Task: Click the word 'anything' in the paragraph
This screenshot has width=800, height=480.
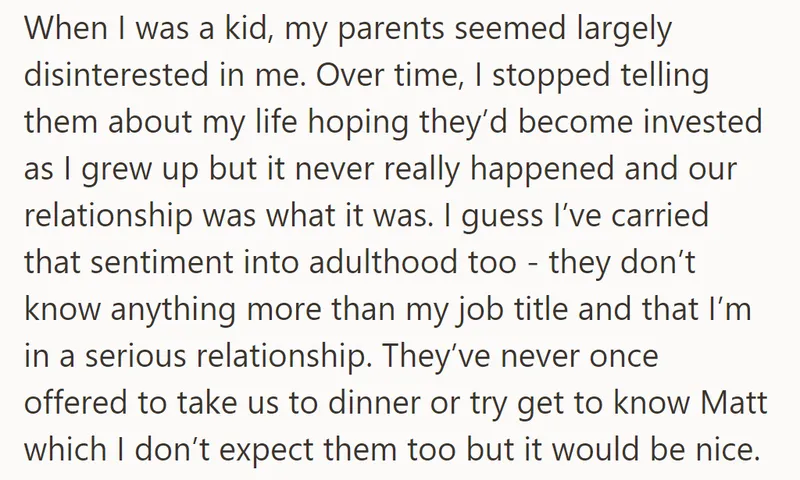Action: click(173, 311)
